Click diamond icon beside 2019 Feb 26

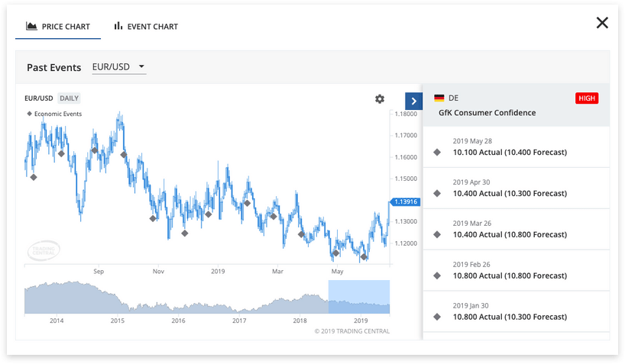437,275
